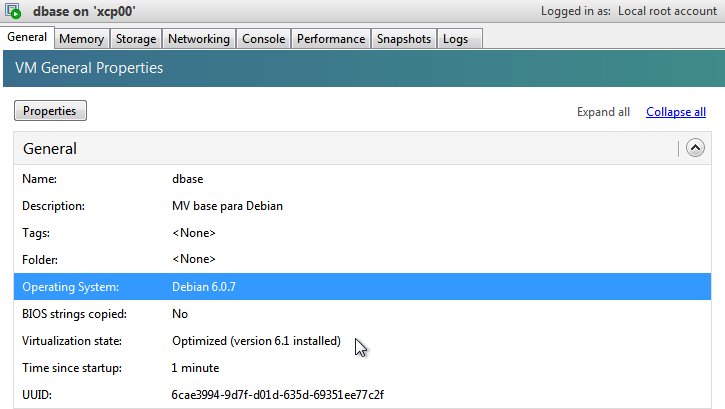The height and width of the screenshot is (409, 725).
Task: Select the BIOS strings copied value 'No'
Action: coord(180,314)
